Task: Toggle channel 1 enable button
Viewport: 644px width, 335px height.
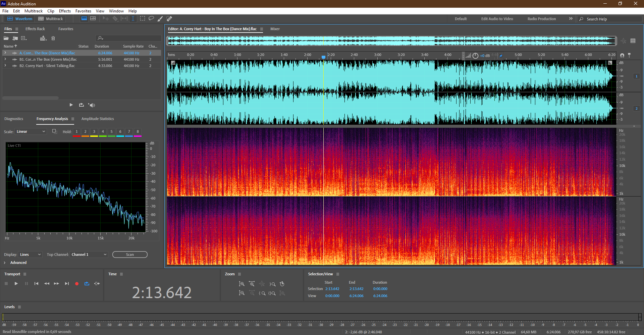Action: (636, 76)
